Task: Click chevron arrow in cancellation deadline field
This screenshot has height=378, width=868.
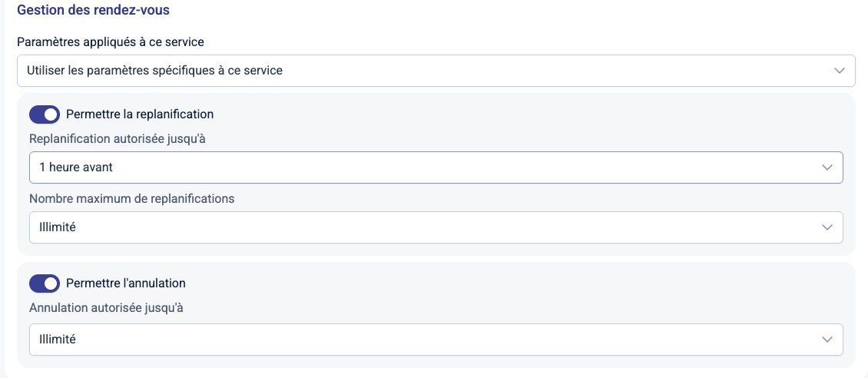Action: pyautogui.click(x=827, y=340)
